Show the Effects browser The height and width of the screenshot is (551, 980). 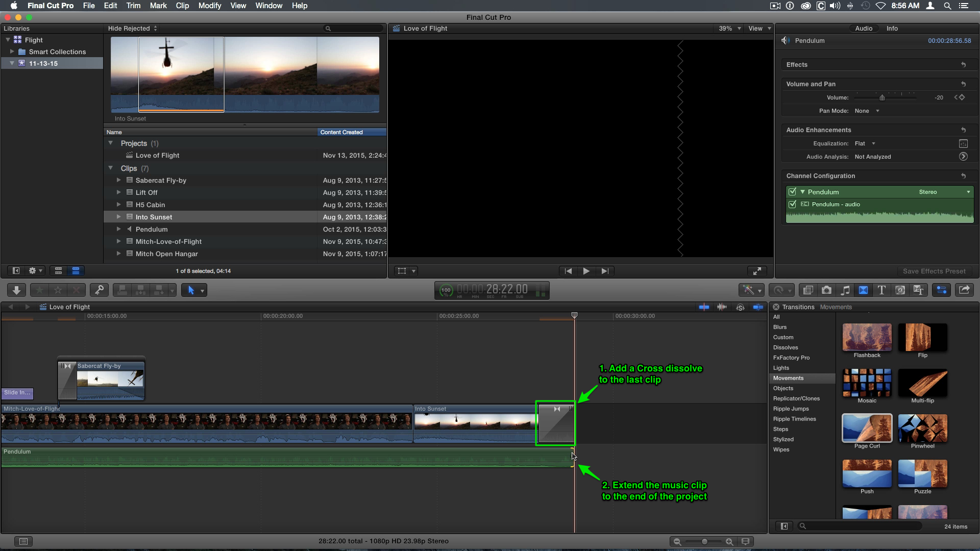click(x=808, y=290)
